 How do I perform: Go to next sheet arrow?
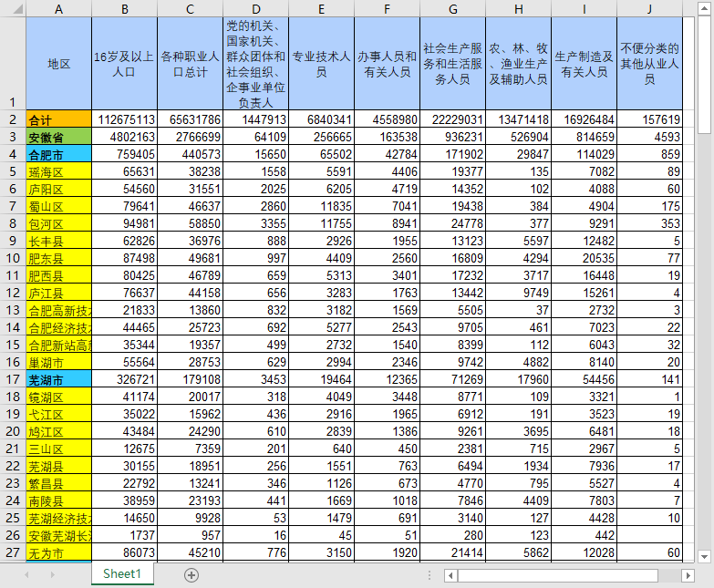52,575
